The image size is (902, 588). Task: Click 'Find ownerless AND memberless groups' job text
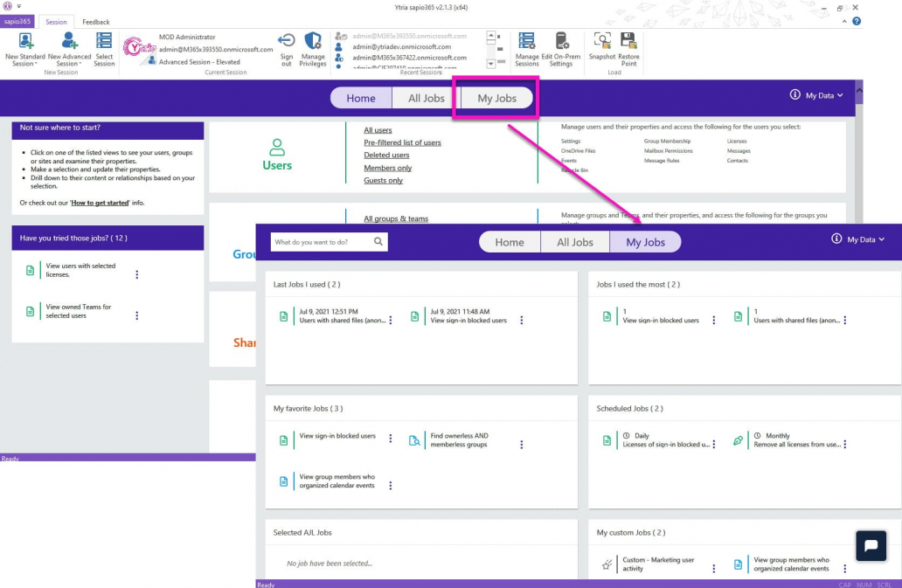[x=459, y=440]
